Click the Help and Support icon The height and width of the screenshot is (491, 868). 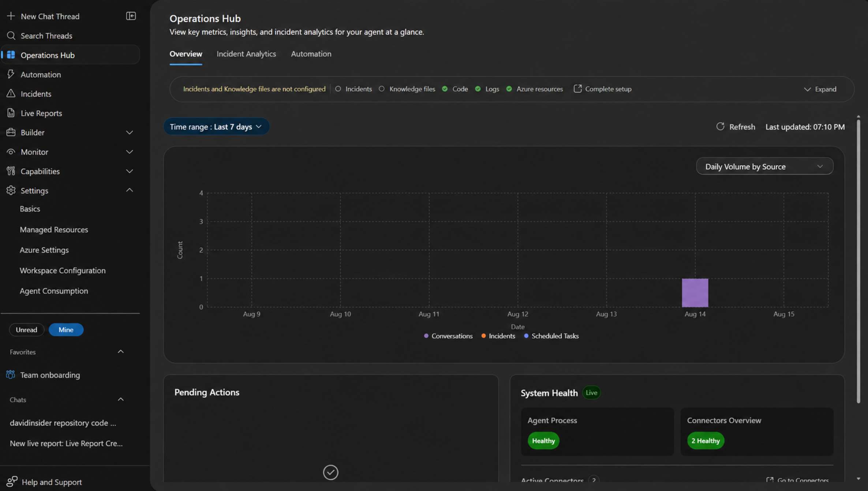12,481
